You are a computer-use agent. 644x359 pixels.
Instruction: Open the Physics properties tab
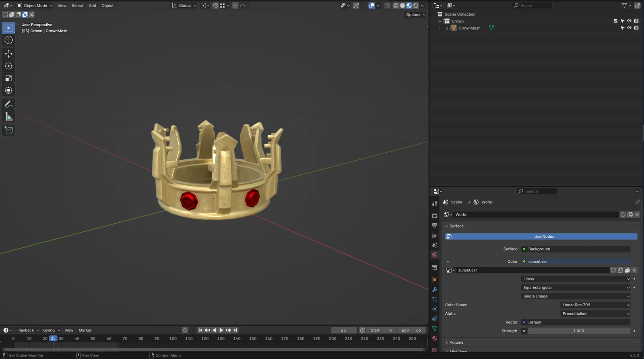pyautogui.click(x=435, y=309)
